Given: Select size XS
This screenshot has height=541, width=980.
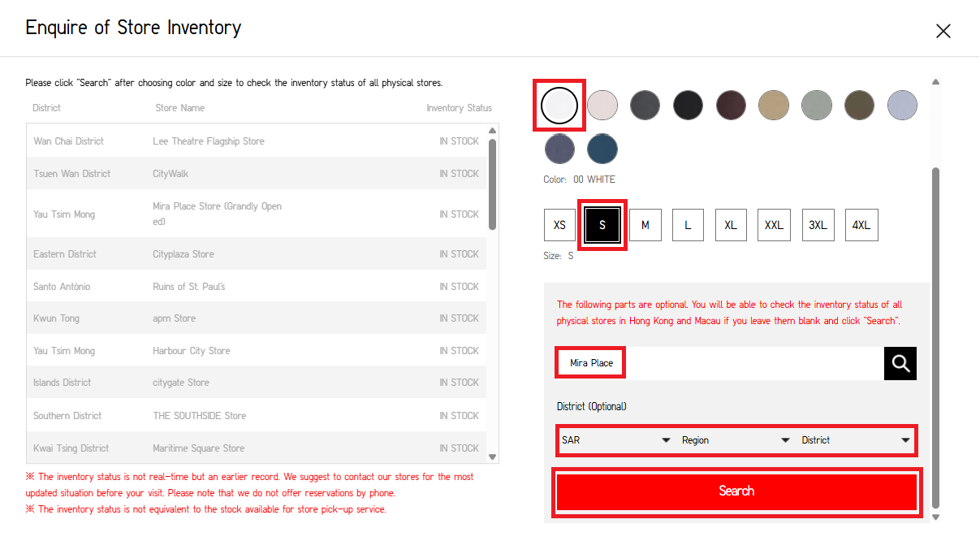Looking at the screenshot, I should click(x=559, y=225).
